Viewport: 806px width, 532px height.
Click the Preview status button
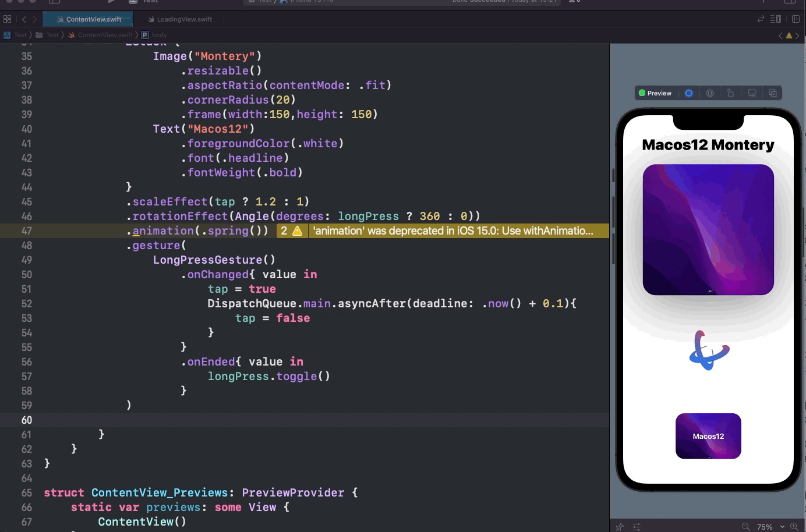tap(655, 93)
